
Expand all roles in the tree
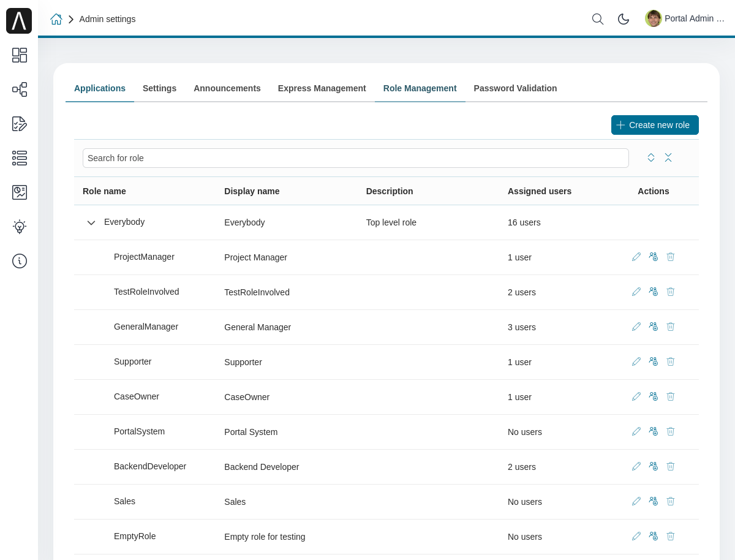651,157
